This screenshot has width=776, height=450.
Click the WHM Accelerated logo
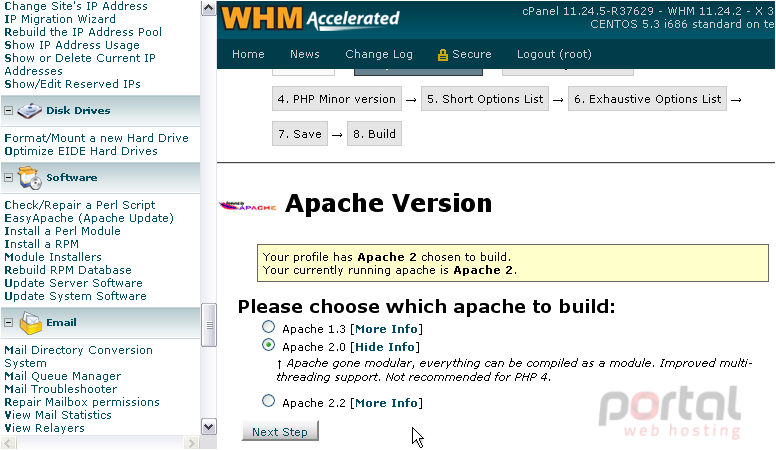tap(310, 19)
